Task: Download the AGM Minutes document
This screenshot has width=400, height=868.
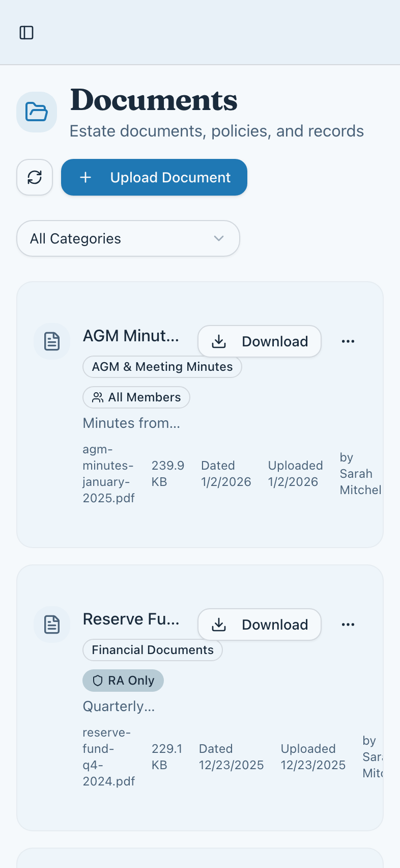Action: pos(260,341)
